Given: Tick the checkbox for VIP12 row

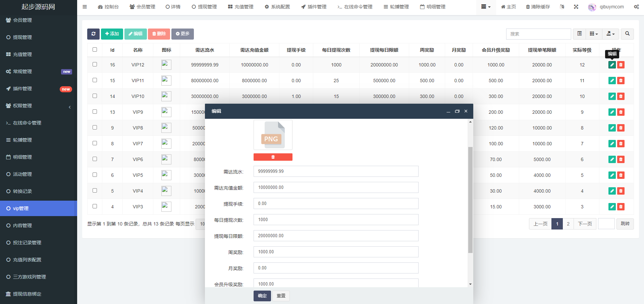Looking at the screenshot, I should (95, 64).
